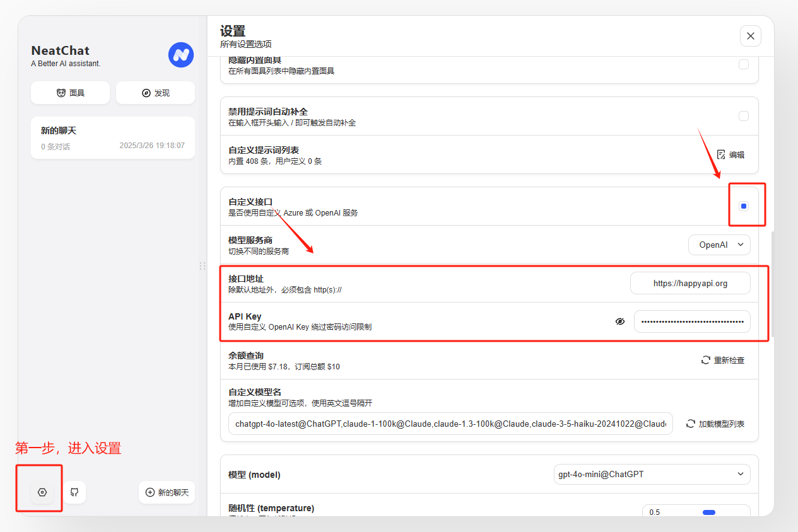Viewport: 798px width, 532px height.
Task: Click the 接口地址 URL input field
Action: (x=690, y=284)
